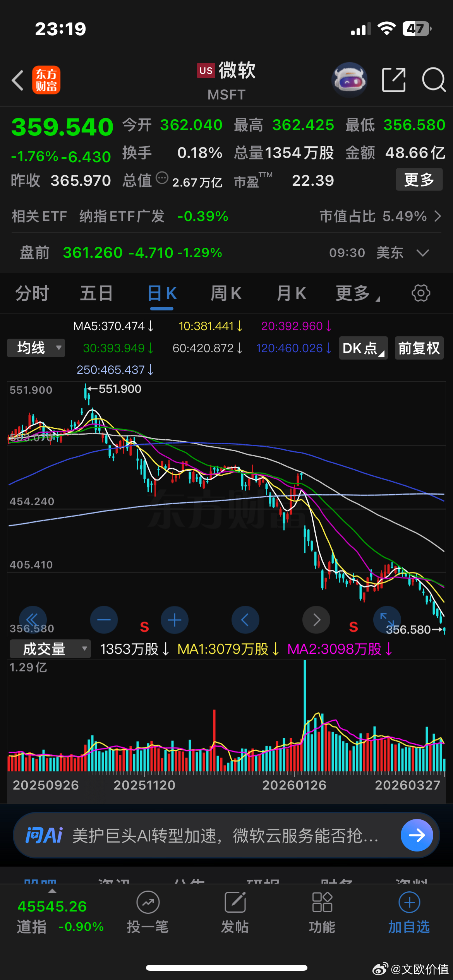Tap the 20:392.960 MA label
The image size is (453, 980).
pos(296,326)
